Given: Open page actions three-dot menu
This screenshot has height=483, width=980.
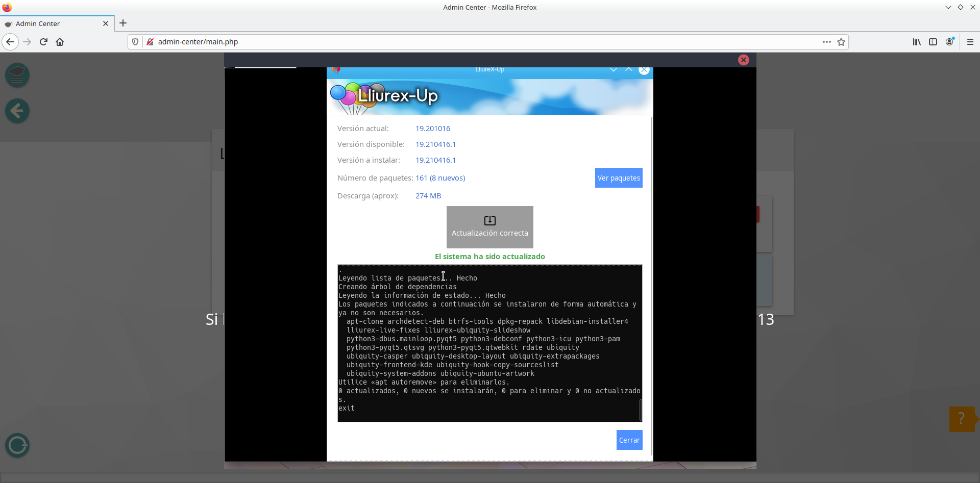Looking at the screenshot, I should click(826, 42).
